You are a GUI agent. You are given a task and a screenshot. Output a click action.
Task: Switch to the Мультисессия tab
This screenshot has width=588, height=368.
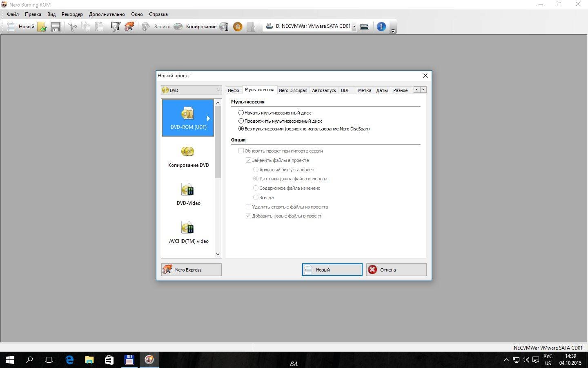tap(259, 90)
